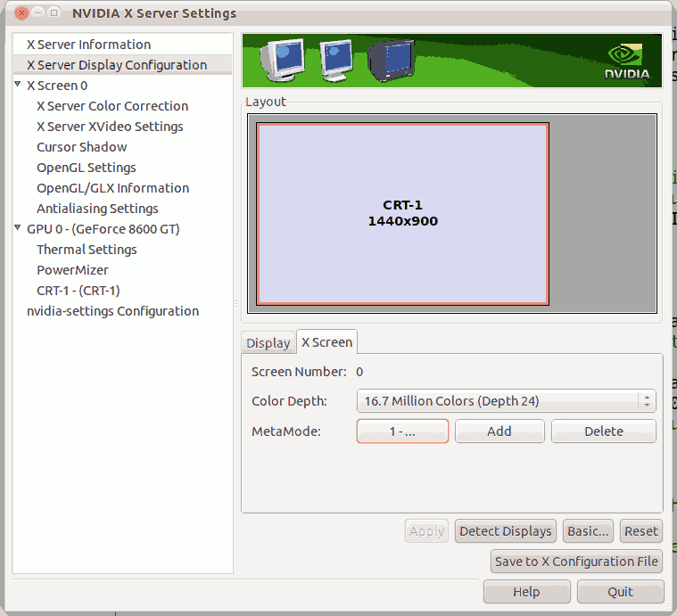Open Thermal Settings page
The width and height of the screenshot is (677, 616).
87,250
